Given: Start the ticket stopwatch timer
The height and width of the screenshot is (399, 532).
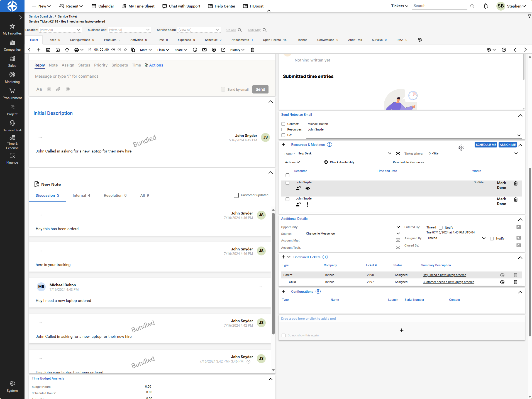Looking at the screenshot, I should pyautogui.click(x=113, y=50).
